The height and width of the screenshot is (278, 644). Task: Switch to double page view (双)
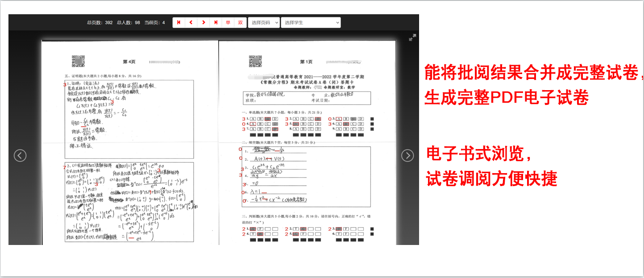point(240,22)
